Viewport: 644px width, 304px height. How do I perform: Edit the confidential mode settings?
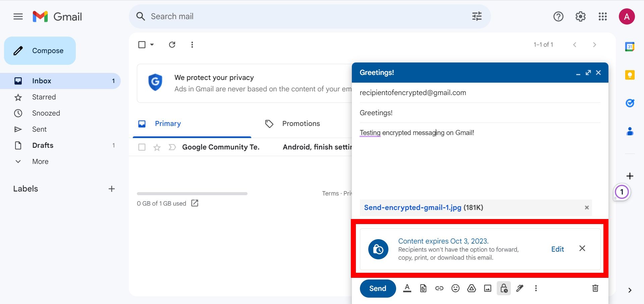[557, 249]
